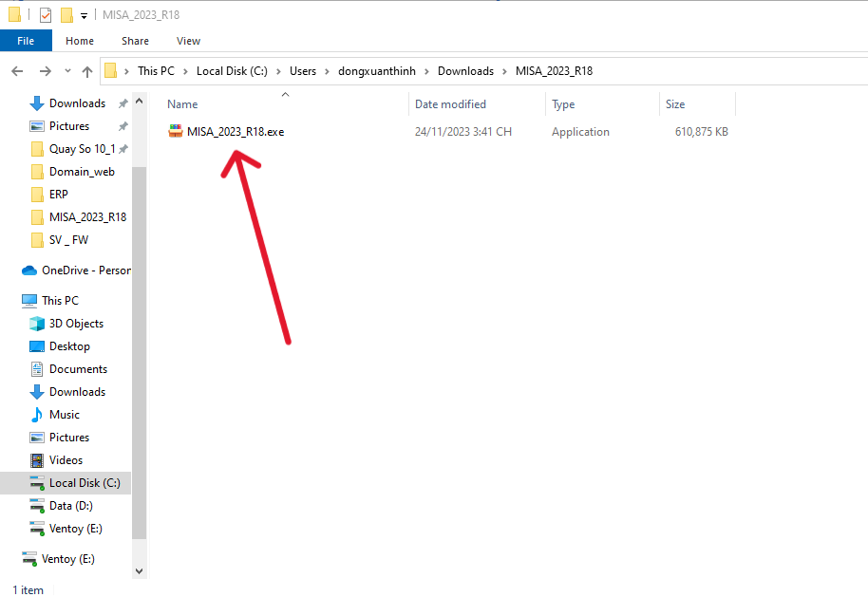Click the Forward navigation arrow
The width and height of the screenshot is (868, 597).
(46, 71)
